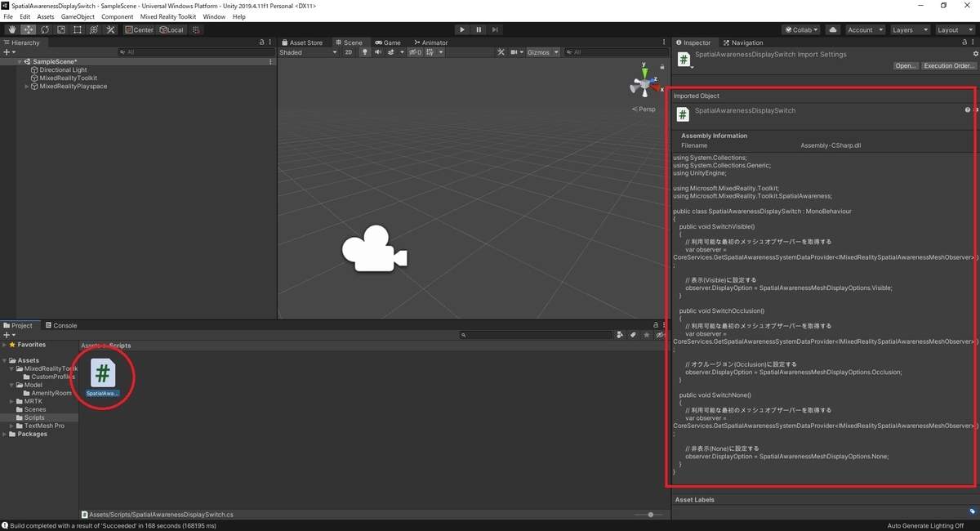Open the Gizmos dropdown
Screen dimensions: 980x531
click(543, 52)
